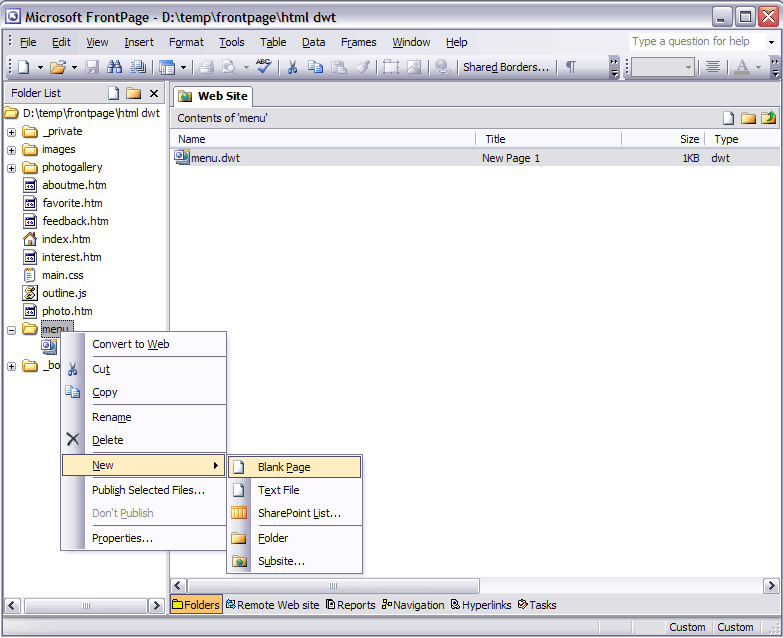Expand the images folder in tree
783x638 pixels.
[11, 150]
